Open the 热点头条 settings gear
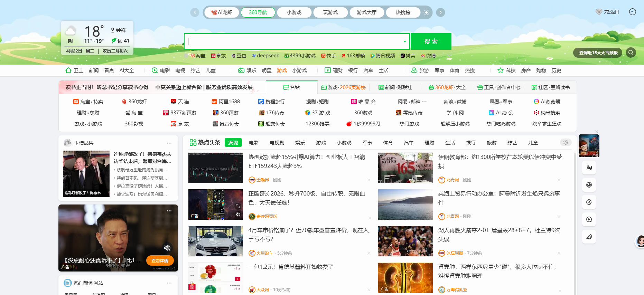 (x=566, y=142)
